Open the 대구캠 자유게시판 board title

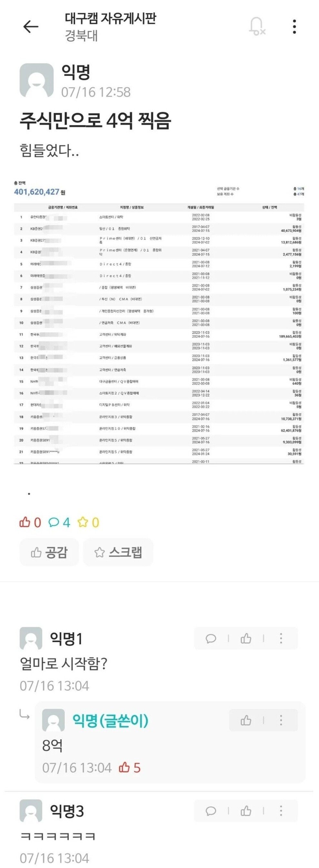pos(111,18)
